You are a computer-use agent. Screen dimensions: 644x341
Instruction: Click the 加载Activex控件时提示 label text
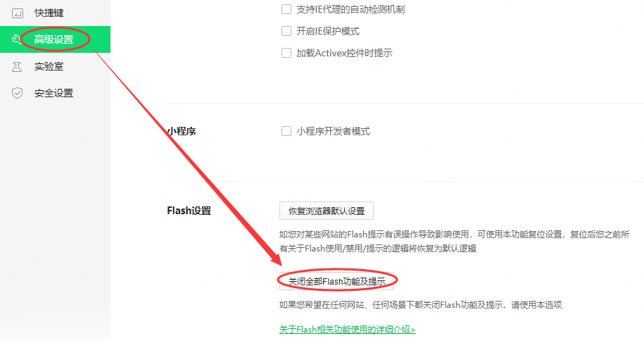tap(344, 53)
